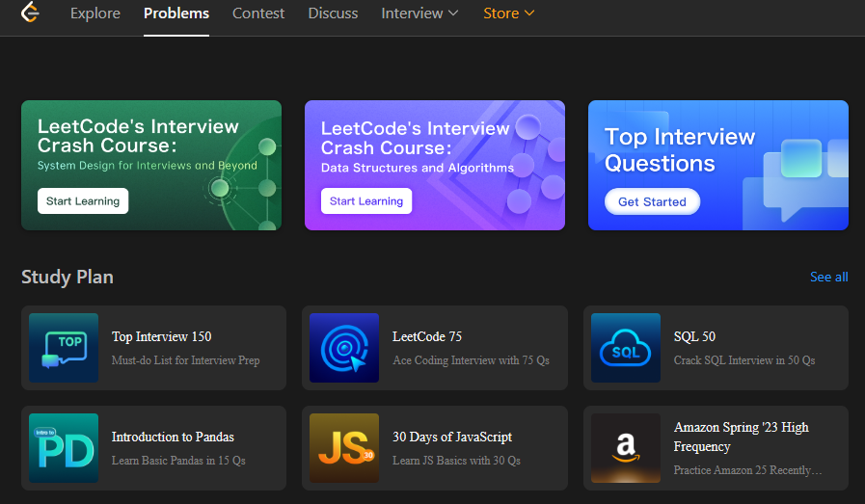The width and height of the screenshot is (865, 504).
Task: Click 'Ace Coding Interview with 75 Qs' text
Action: [471, 360]
